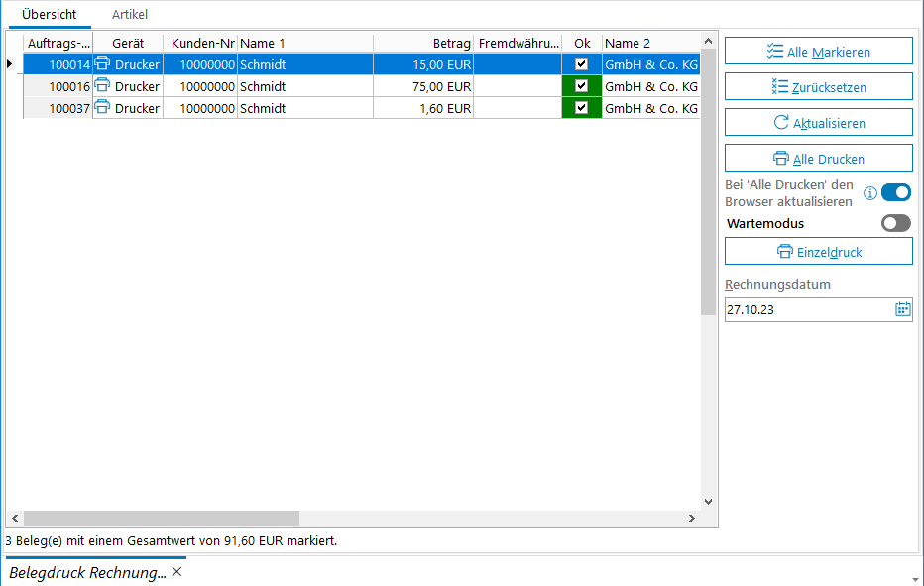Click the Alle Markieren button
Viewport: 924px width, 586px height.
click(x=818, y=52)
